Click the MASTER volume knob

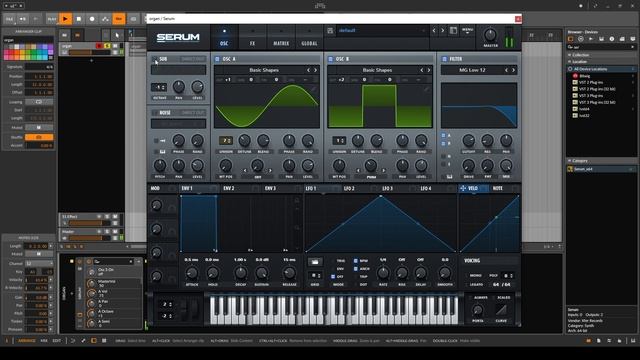click(x=490, y=35)
